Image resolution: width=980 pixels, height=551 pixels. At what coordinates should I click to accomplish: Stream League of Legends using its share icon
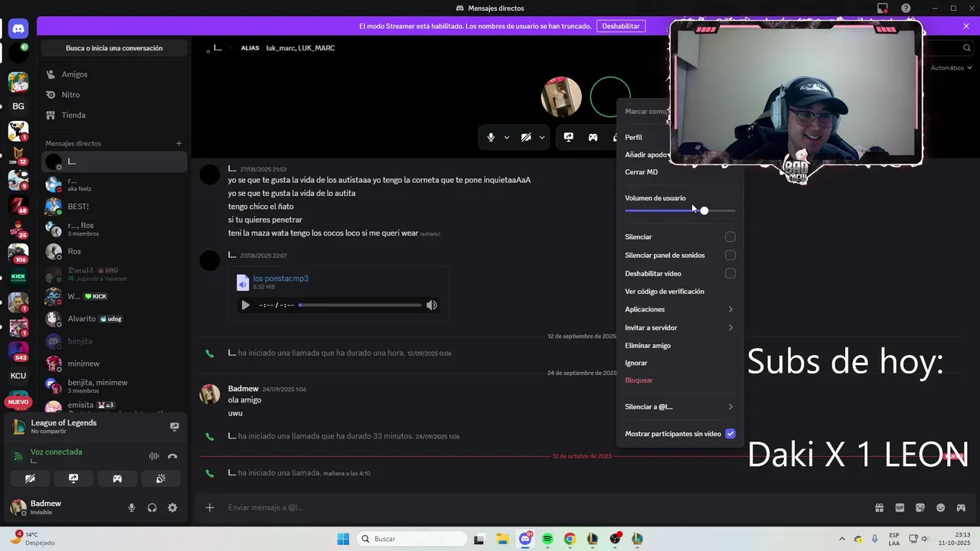pyautogui.click(x=175, y=427)
